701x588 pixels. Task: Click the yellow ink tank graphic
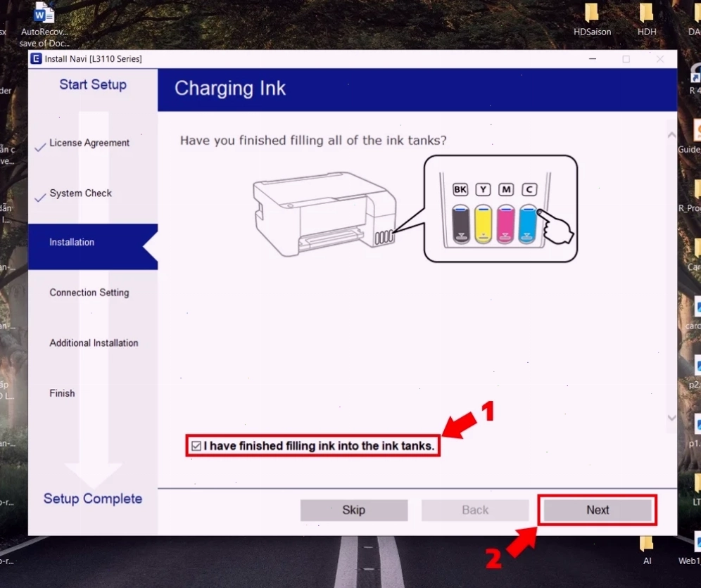(x=484, y=224)
